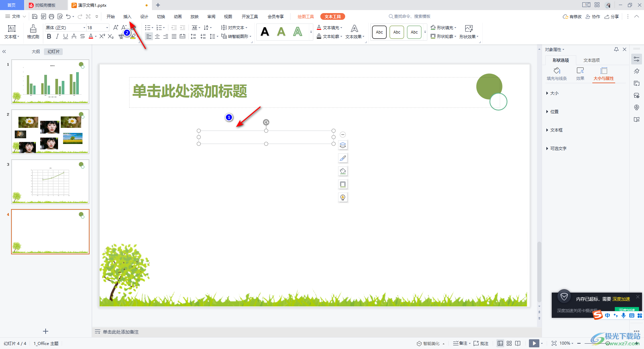Open Align Text (对齐文本) dropdown
This screenshot has width=644, height=349.
[x=234, y=28]
